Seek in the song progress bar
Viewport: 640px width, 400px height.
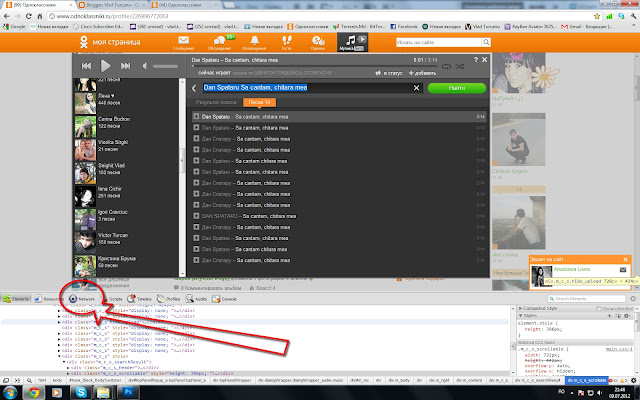tap(314, 66)
